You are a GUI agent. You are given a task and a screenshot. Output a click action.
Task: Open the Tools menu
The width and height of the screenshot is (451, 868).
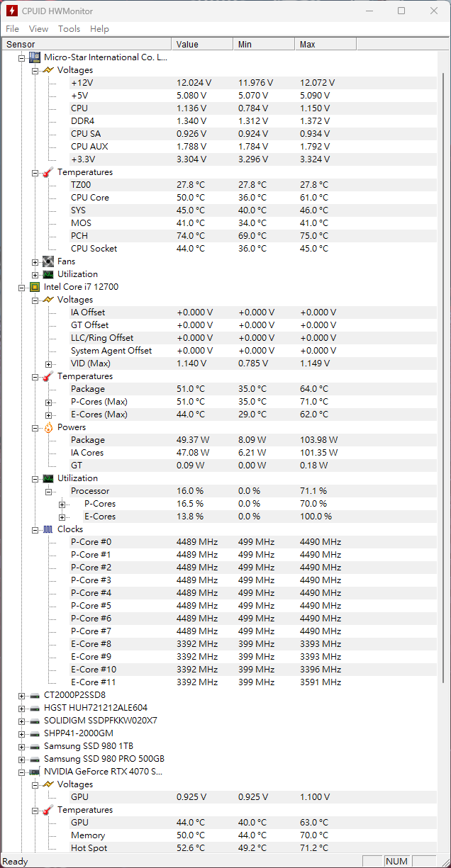(x=69, y=29)
